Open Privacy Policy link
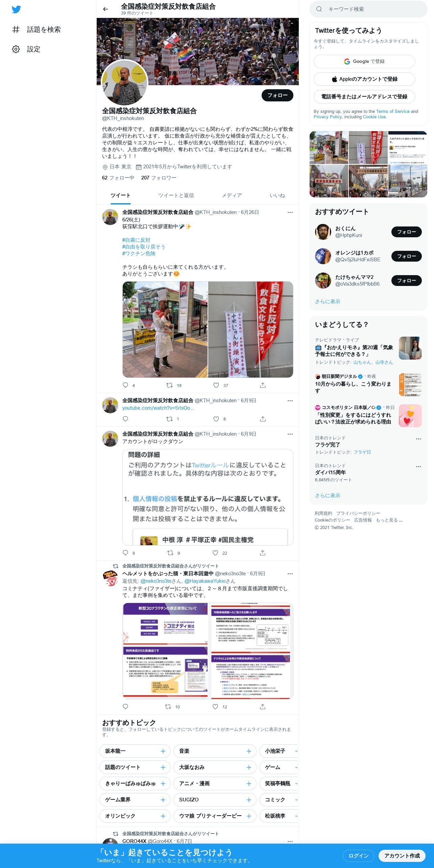This screenshot has width=434, height=868. click(328, 117)
